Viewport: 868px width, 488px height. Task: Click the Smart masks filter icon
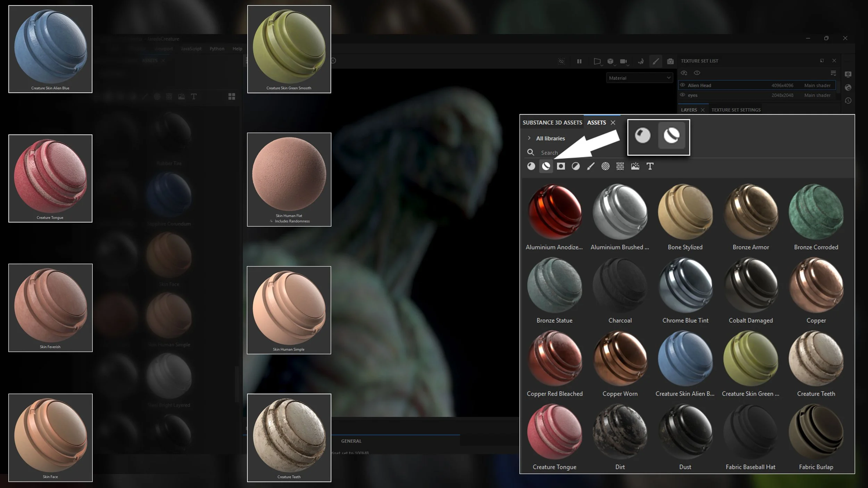[561, 166]
